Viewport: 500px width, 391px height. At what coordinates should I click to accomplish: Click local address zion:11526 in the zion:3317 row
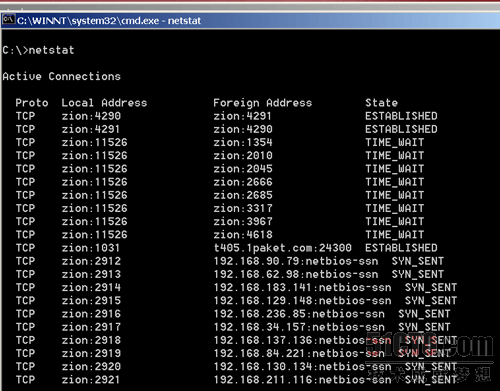tap(94, 208)
